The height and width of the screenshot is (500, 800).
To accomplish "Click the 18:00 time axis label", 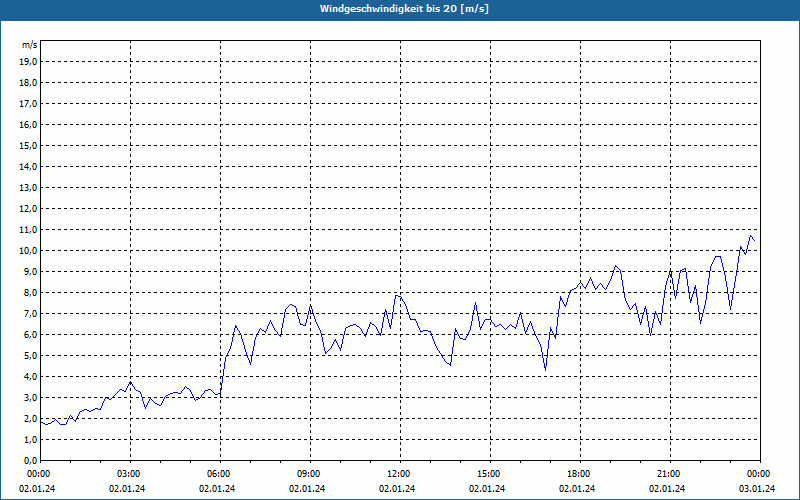I will pyautogui.click(x=580, y=474).
